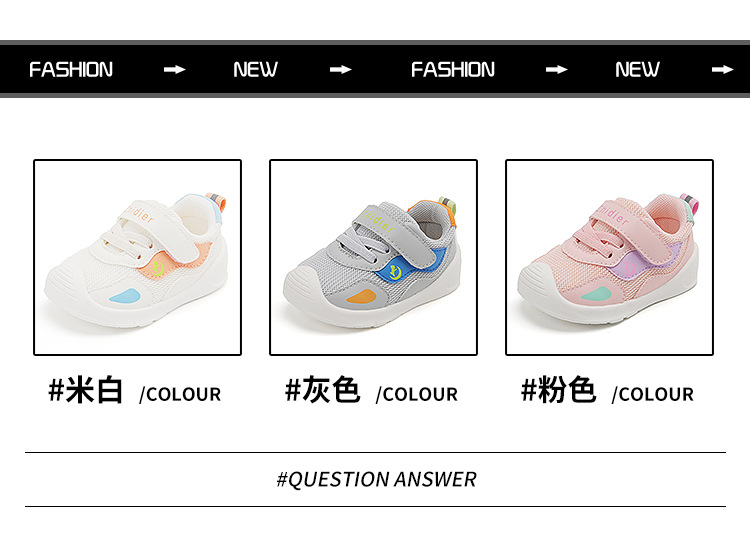Click the #米白 colour label
The width and height of the screenshot is (750, 533).
86,390
